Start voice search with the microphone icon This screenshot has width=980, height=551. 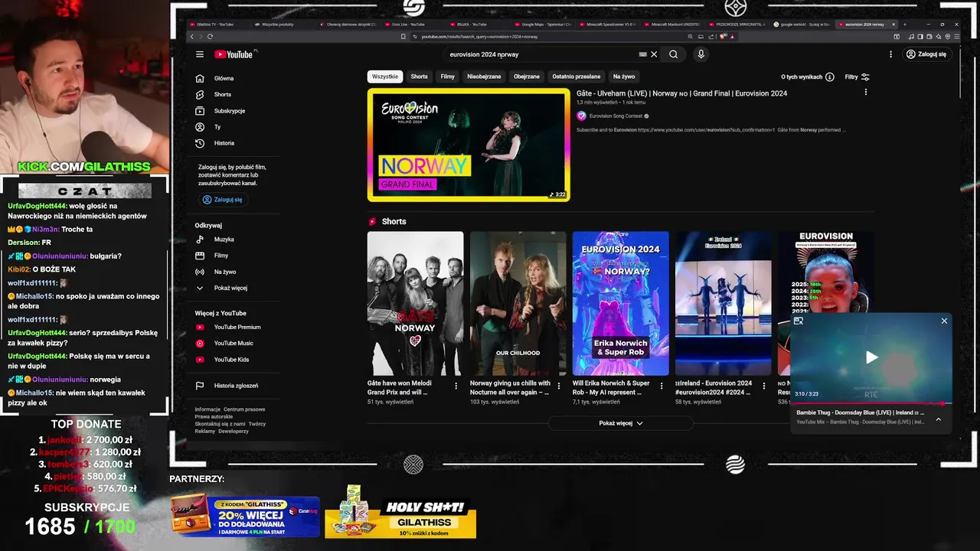(701, 54)
